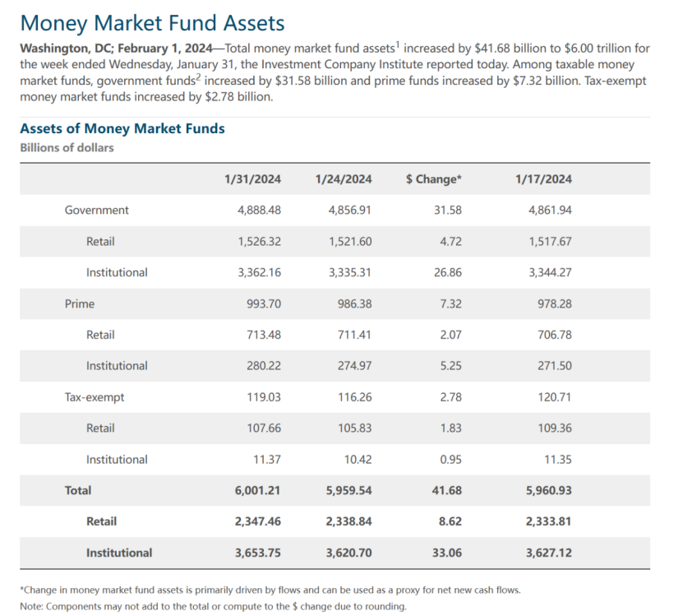683x616 pixels.
Task: Click the "Billions of dollars" subtitle
Action: [x=67, y=148]
